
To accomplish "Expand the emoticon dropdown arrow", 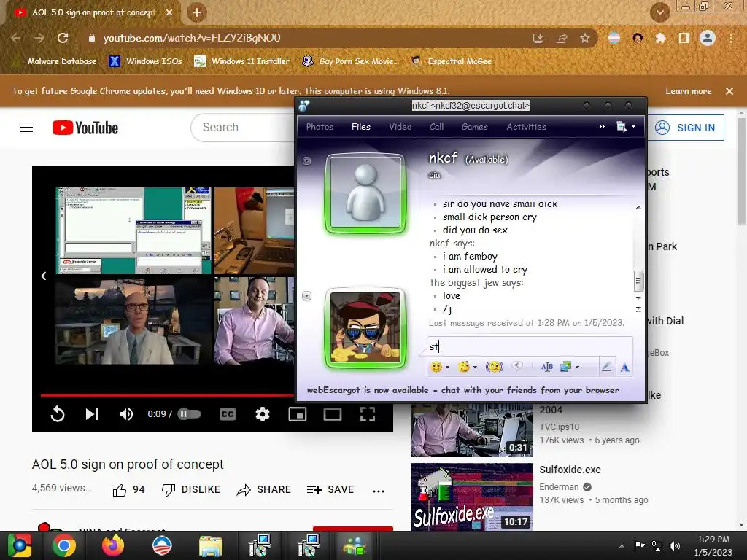I will 447,367.
